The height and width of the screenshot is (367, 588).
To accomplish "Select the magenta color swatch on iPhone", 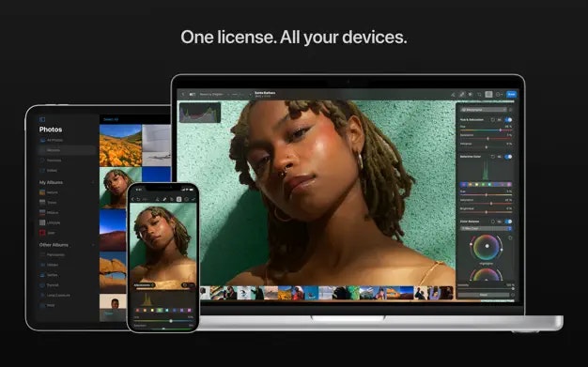I will click(190, 310).
